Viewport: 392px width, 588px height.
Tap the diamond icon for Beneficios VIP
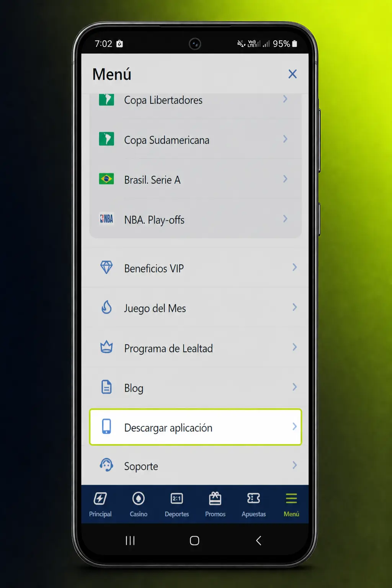pyautogui.click(x=106, y=267)
